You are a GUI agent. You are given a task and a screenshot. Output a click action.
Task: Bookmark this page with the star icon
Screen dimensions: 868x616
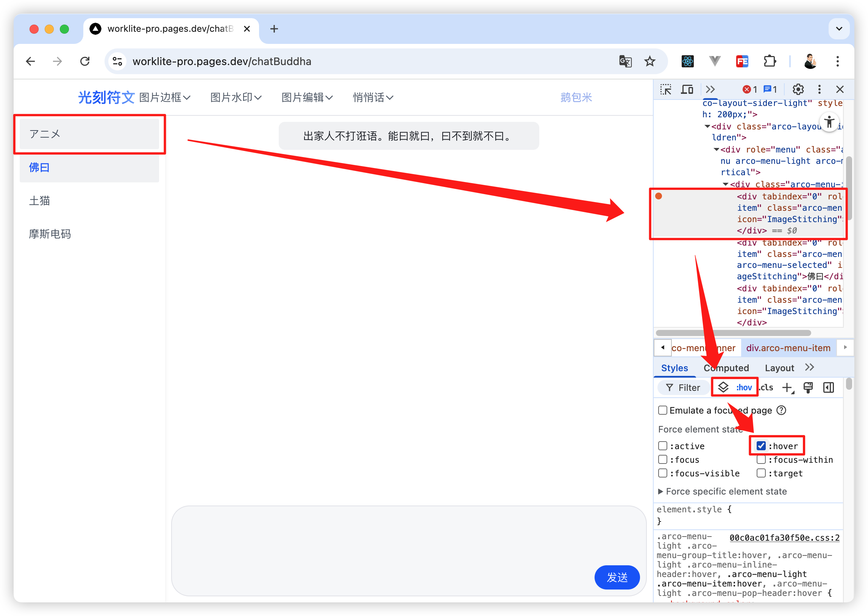point(650,61)
